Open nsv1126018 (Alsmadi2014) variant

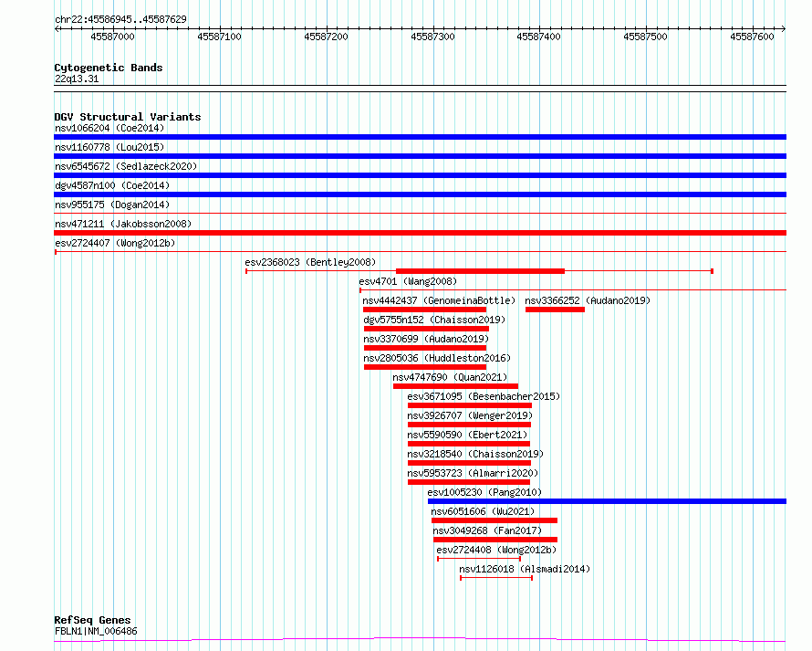tap(525, 569)
